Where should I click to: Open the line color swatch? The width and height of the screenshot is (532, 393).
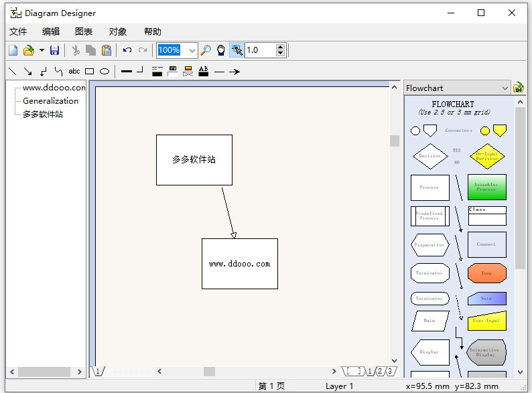[157, 71]
